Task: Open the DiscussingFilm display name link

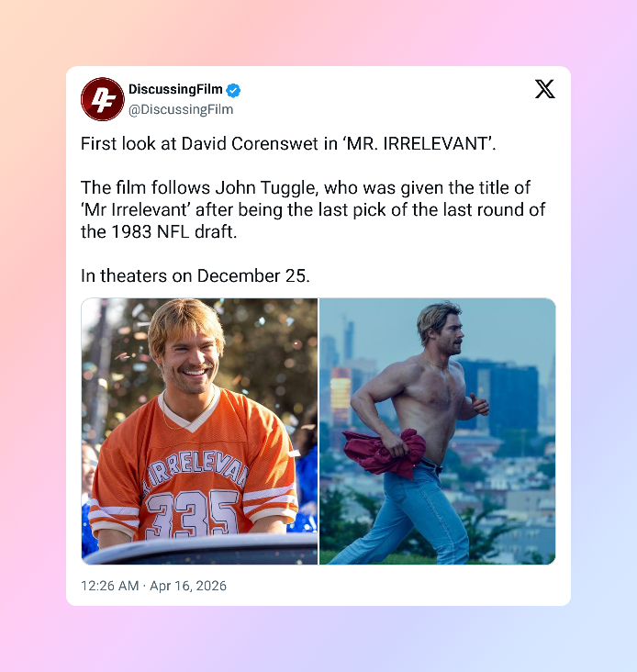Action: point(175,89)
